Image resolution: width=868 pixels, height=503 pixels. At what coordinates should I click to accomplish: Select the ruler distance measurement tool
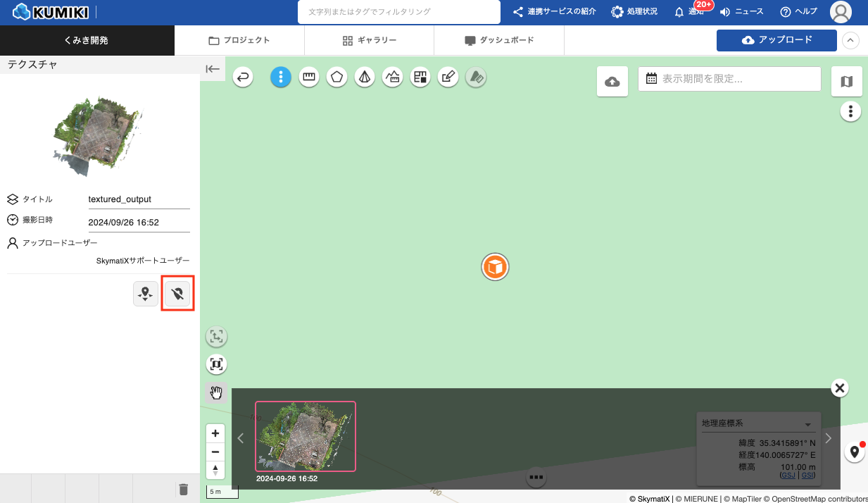pos(308,77)
